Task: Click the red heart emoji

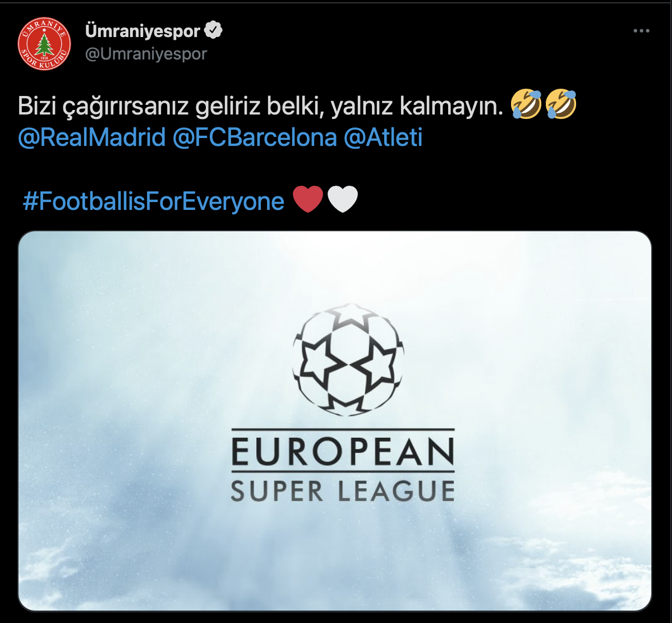Action: (308, 199)
